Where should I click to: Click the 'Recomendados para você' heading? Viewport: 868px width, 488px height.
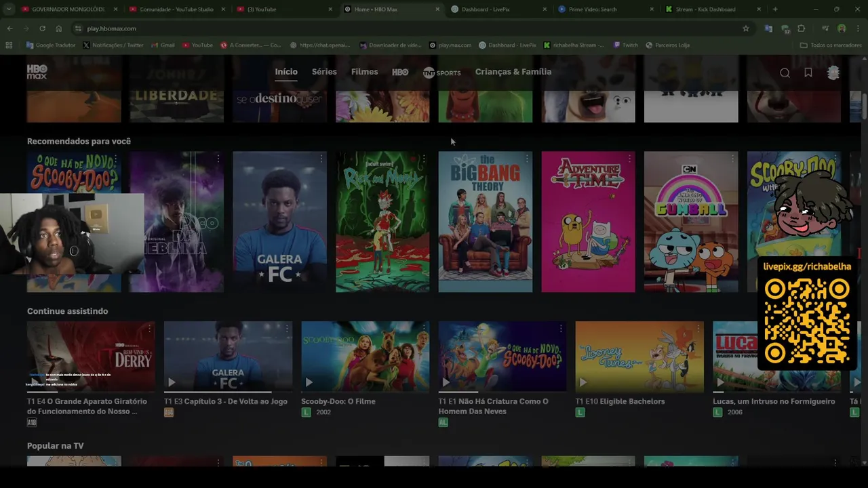tap(79, 141)
